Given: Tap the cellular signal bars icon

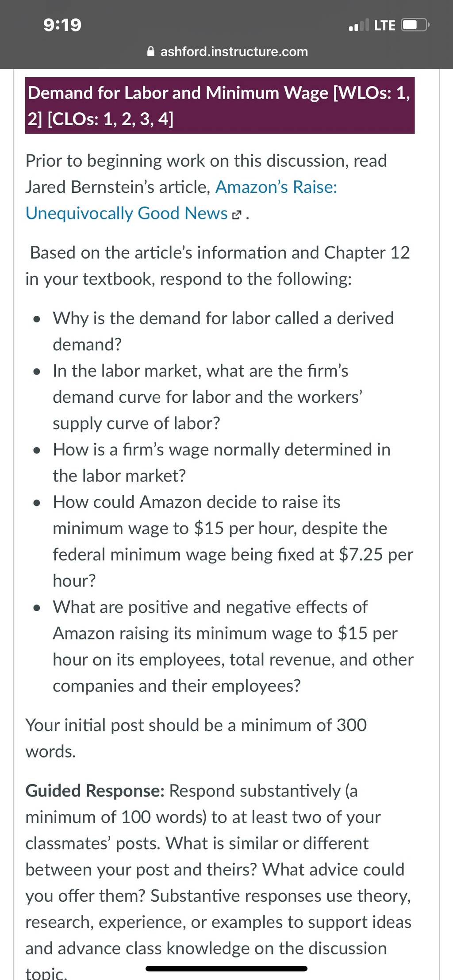Looking at the screenshot, I should 358,25.
